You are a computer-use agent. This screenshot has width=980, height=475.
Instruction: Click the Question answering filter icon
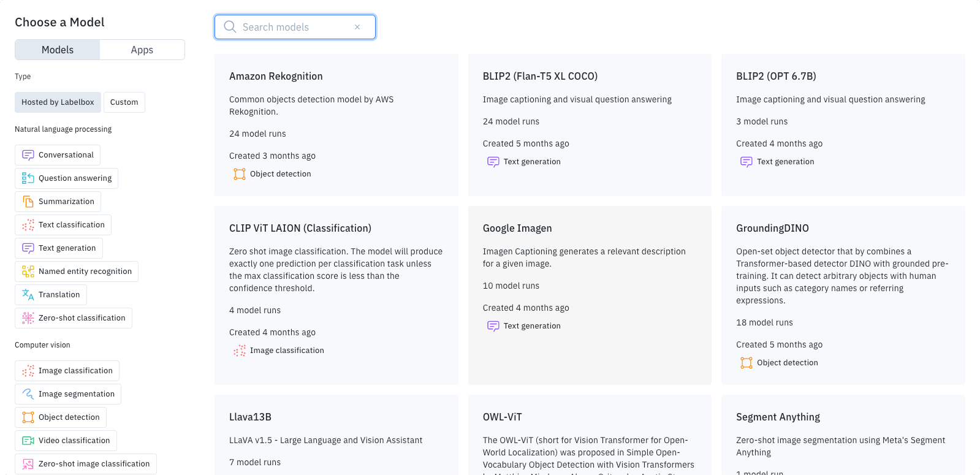coord(28,178)
